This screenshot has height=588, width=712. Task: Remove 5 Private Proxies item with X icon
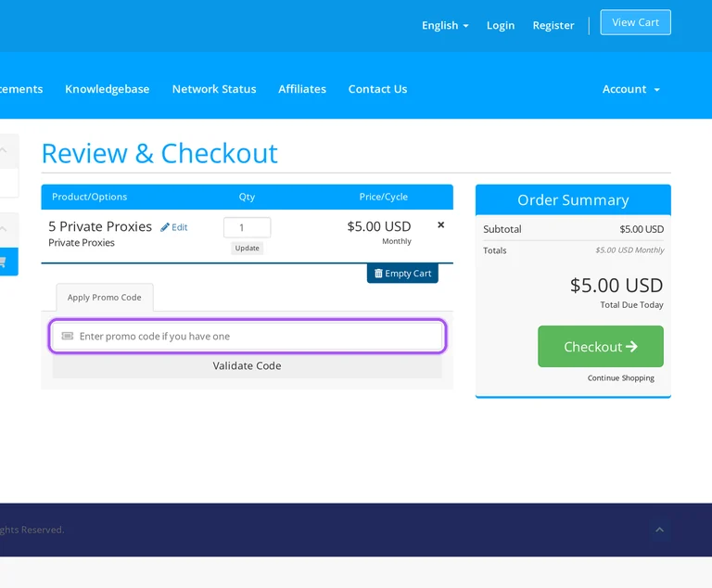[x=440, y=225]
